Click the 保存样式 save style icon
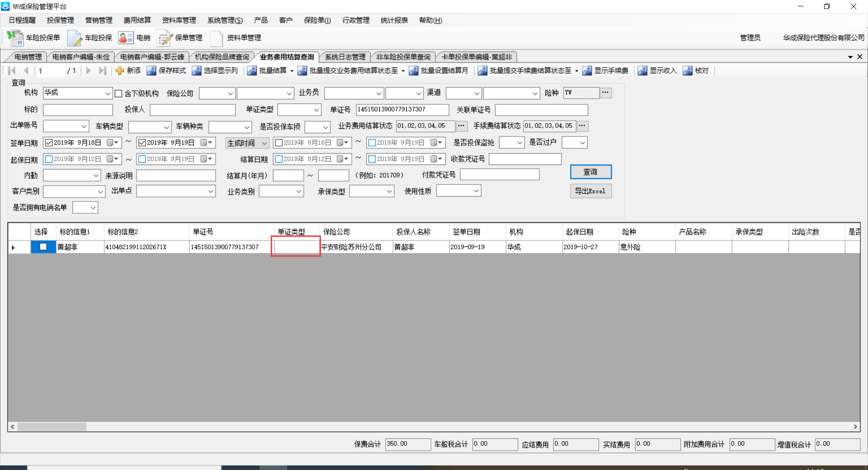 (151, 71)
